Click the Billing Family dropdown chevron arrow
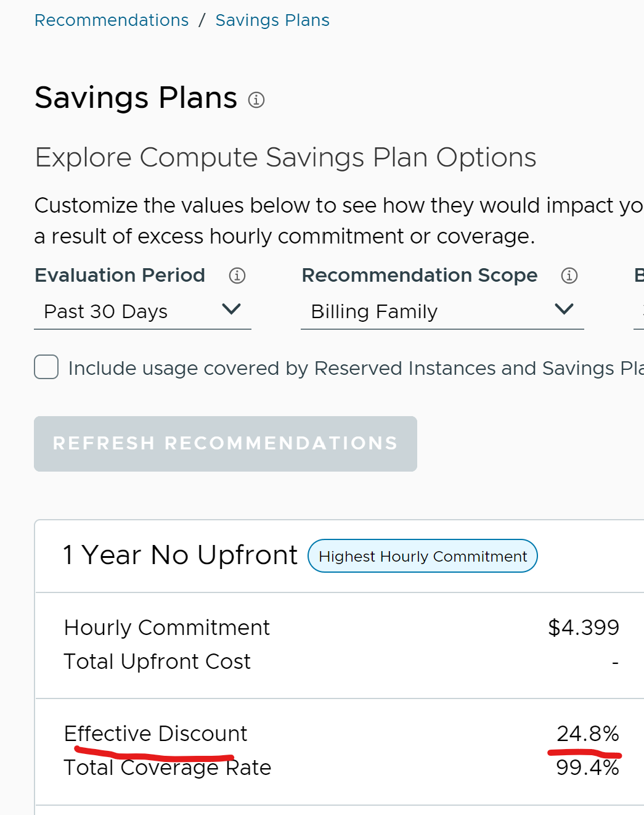This screenshot has width=644, height=815. (564, 309)
